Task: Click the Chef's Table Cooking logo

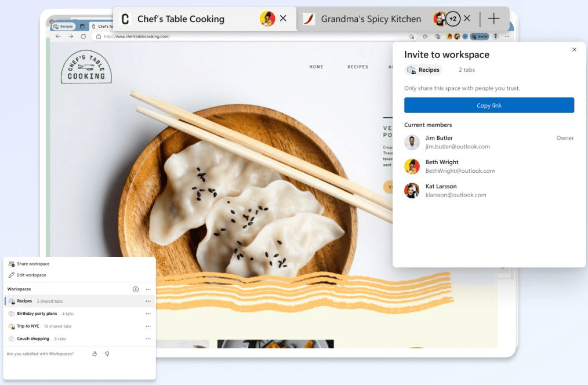Action: pos(86,67)
